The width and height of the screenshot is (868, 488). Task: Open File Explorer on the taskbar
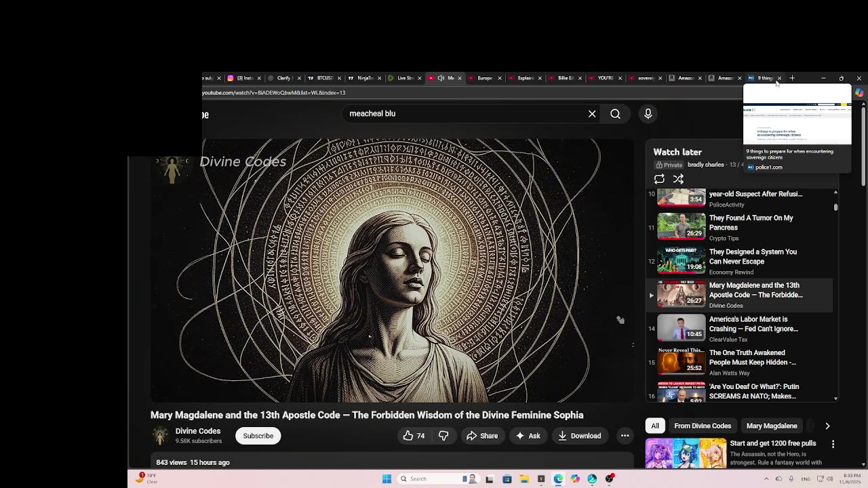tap(524, 479)
